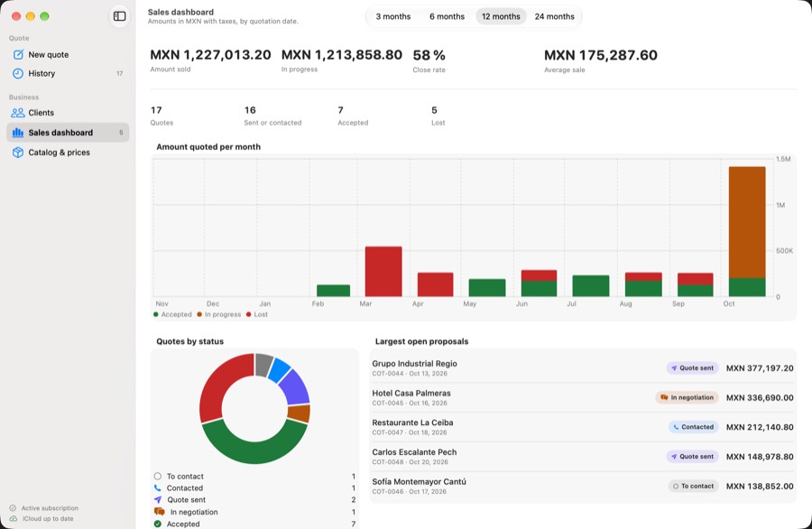Screen dimensions: 812x529
Task: Click the MXN 138,852.00 amount
Action: click(760, 486)
